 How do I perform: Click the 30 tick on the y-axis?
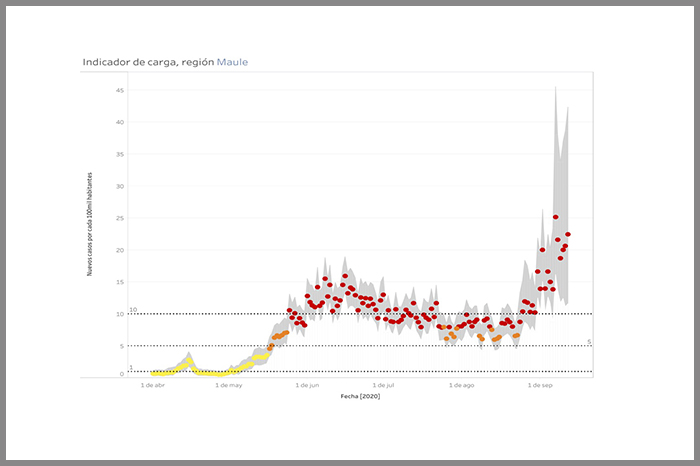coord(120,186)
